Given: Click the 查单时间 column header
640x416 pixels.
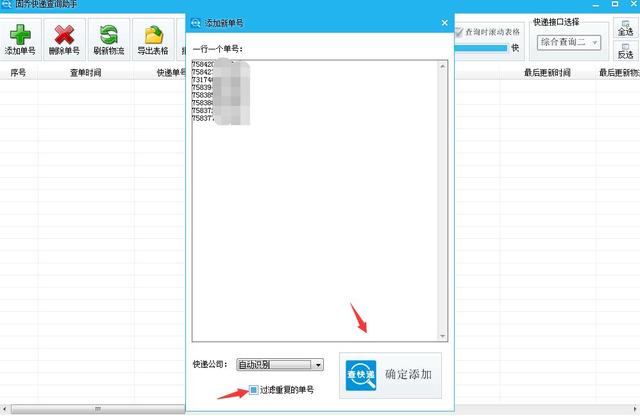Looking at the screenshot, I should (x=86, y=73).
